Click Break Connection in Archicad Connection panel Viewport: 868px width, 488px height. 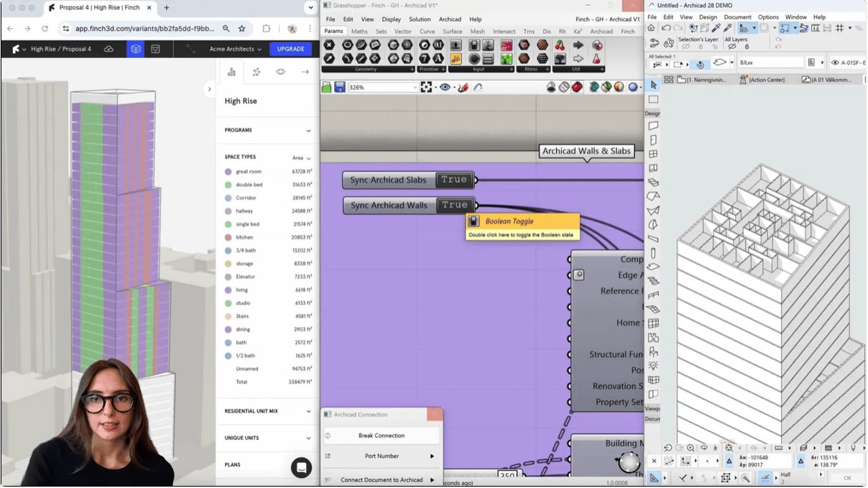pyautogui.click(x=382, y=436)
